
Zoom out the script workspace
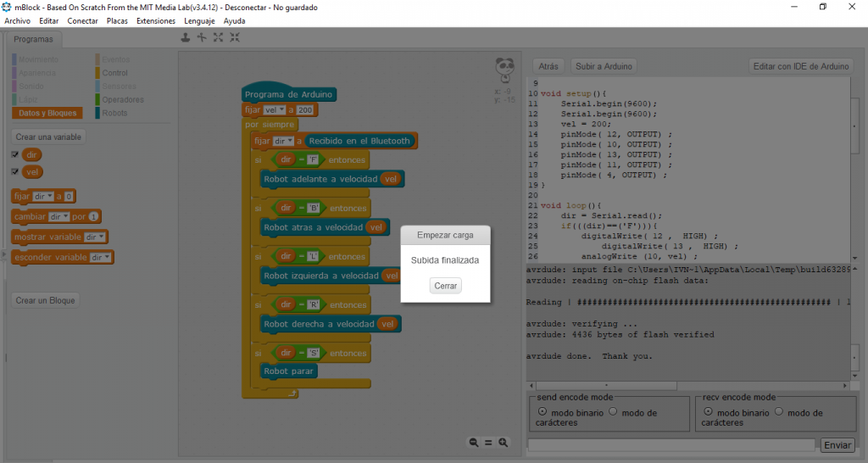coord(475,443)
